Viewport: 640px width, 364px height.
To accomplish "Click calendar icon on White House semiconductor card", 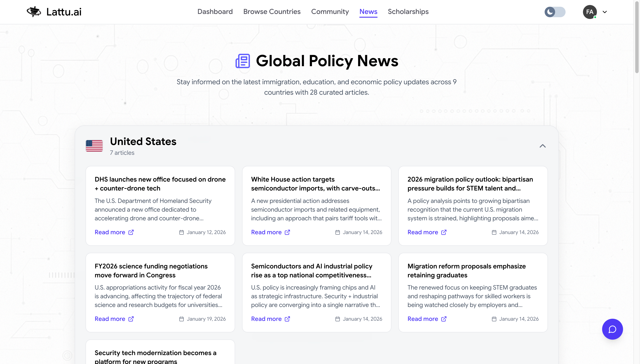I will tap(337, 232).
